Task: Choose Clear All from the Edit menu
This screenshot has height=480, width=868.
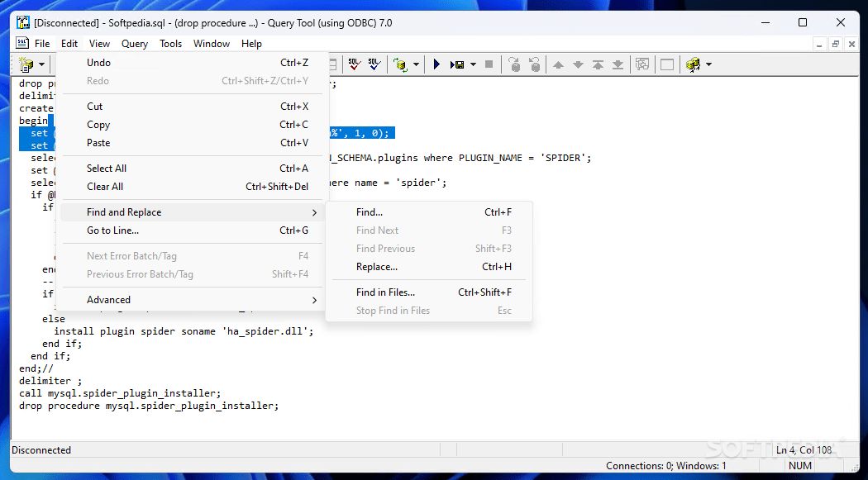Action: pyautogui.click(x=192, y=187)
